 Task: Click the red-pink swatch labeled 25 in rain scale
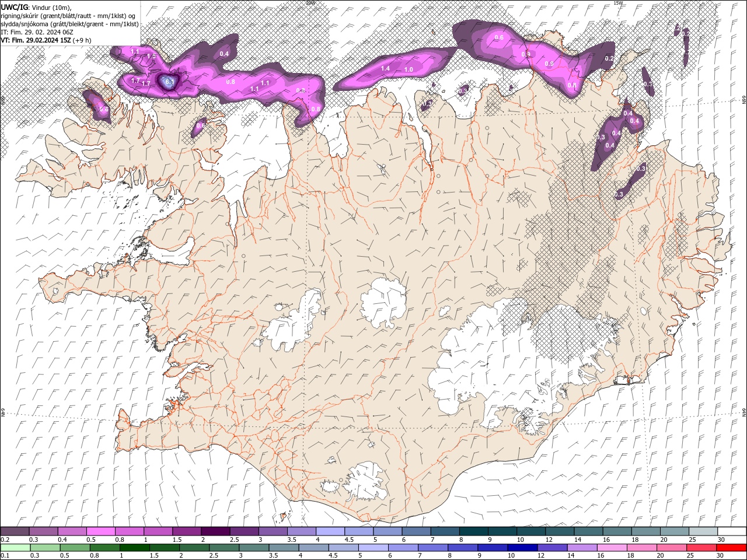(701, 548)
